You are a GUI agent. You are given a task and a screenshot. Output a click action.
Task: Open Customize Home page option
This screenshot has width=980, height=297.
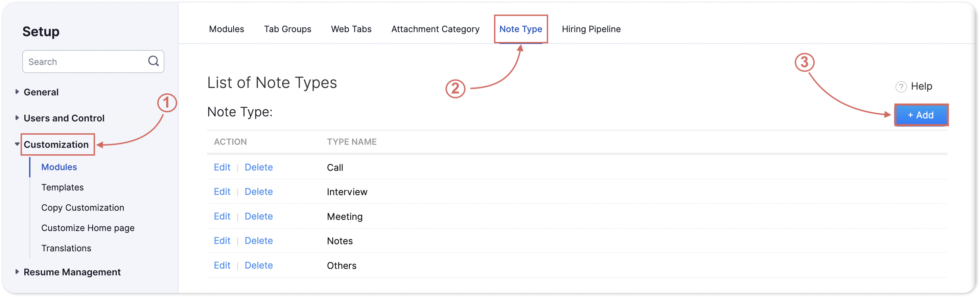point(88,228)
